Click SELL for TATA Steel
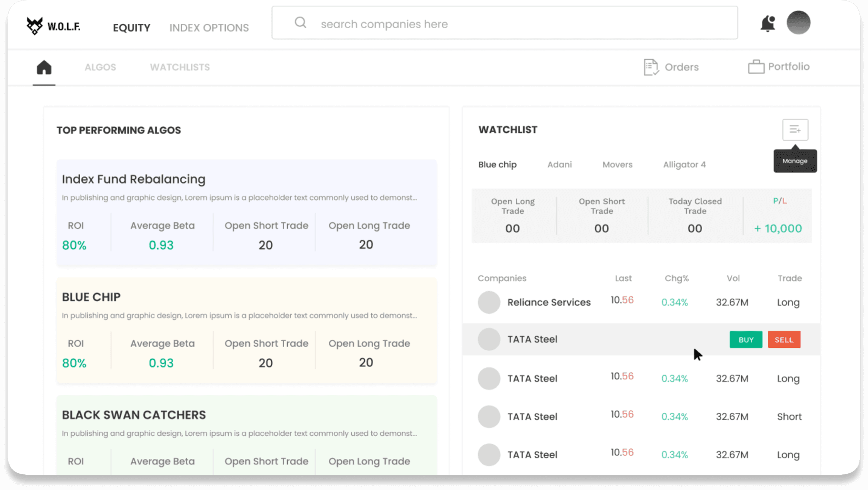The height and width of the screenshot is (490, 868). tap(784, 340)
